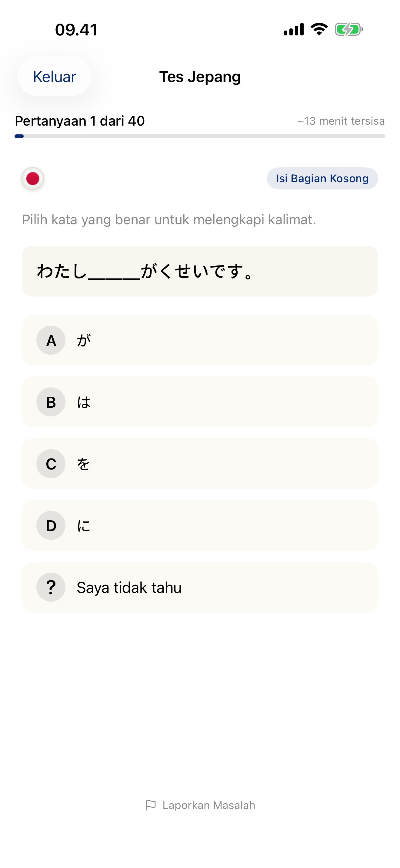This screenshot has height=868, width=400.
Task: Tap the sentence box with the blank
Action: (200, 271)
